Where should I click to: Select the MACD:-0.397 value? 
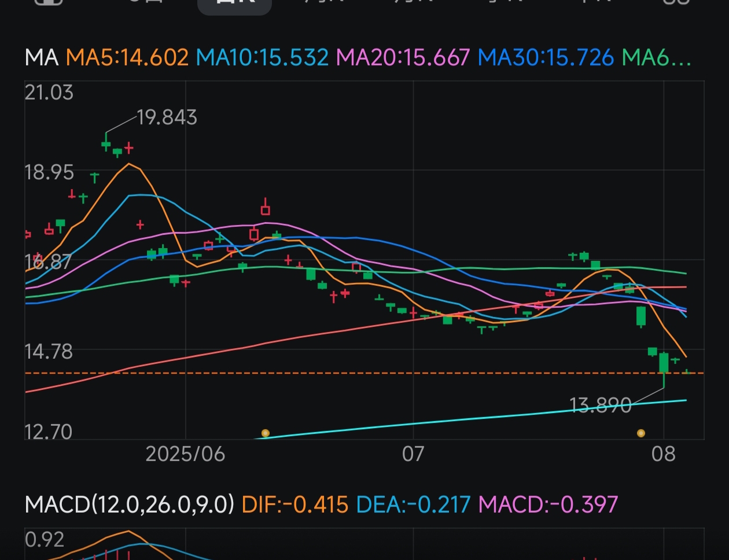[548, 504]
